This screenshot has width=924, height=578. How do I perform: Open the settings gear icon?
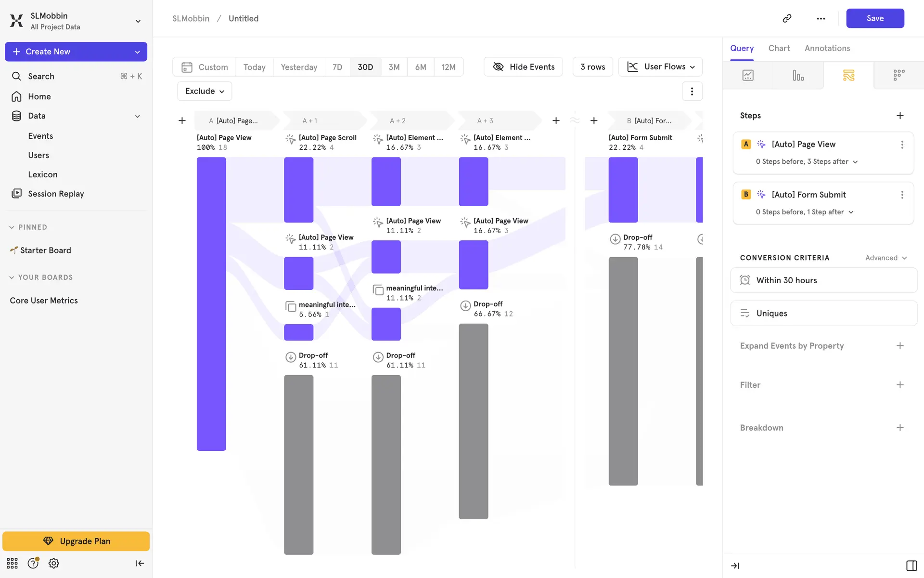click(54, 563)
